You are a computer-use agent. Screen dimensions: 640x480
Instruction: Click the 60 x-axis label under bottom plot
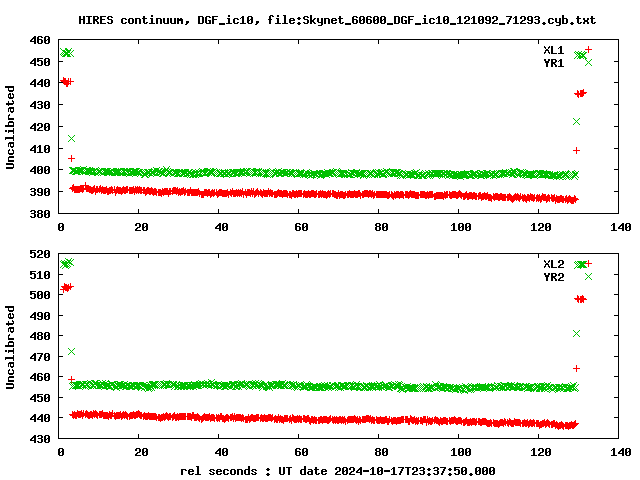tap(301, 452)
